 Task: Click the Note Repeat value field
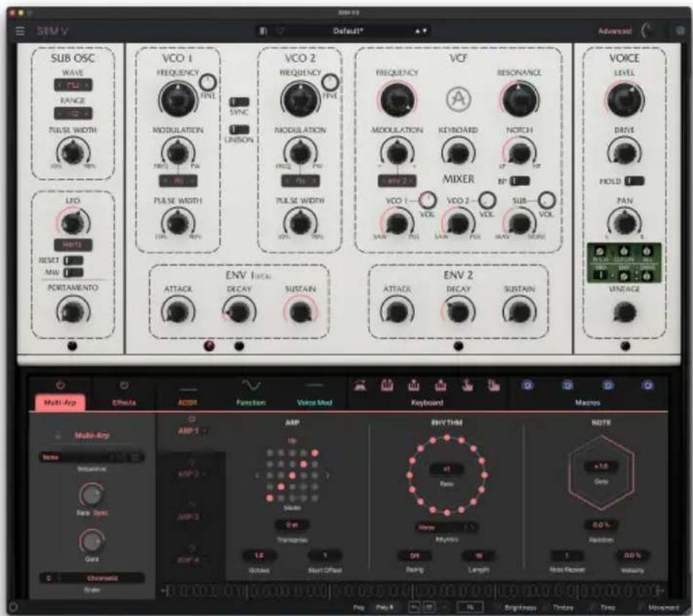[567, 555]
